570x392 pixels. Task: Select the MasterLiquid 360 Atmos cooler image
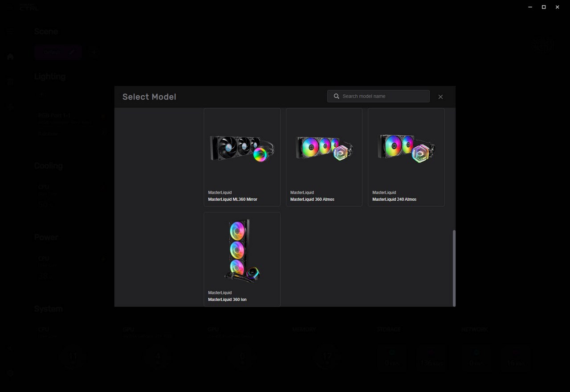324,148
